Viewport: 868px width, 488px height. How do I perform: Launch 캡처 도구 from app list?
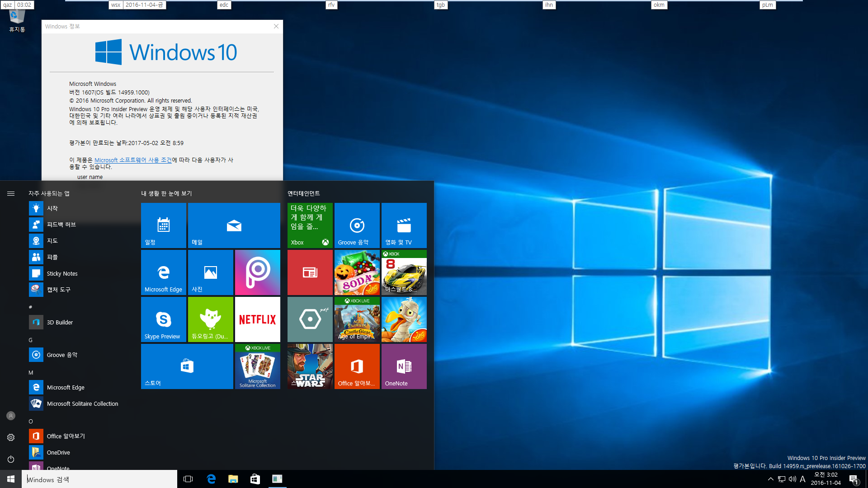(x=81, y=290)
